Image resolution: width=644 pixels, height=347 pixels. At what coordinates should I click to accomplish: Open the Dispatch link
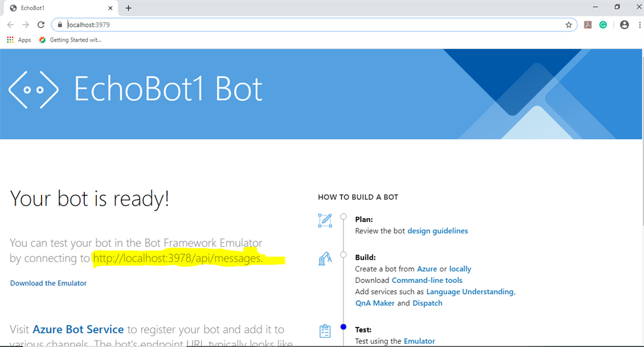[x=428, y=303]
